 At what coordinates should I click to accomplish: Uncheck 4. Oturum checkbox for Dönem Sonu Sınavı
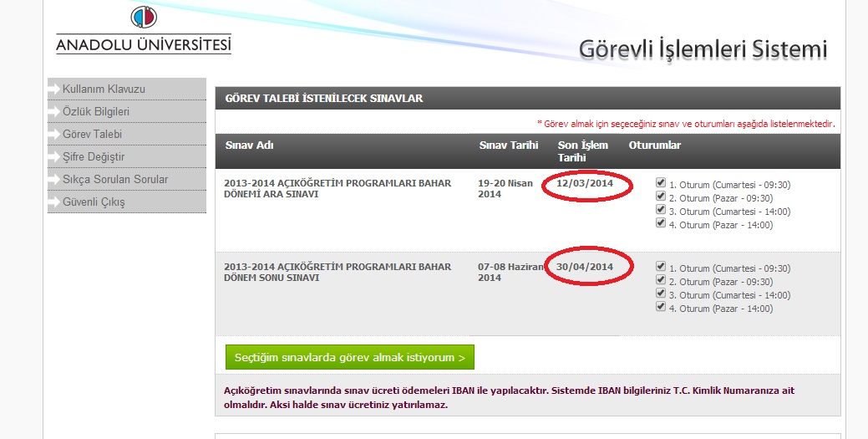[x=661, y=307]
